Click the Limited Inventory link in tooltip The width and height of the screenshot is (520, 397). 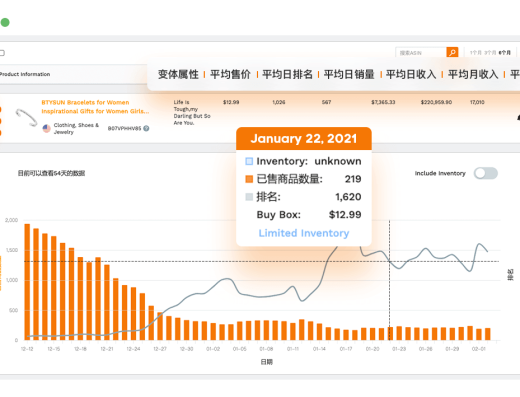(304, 233)
